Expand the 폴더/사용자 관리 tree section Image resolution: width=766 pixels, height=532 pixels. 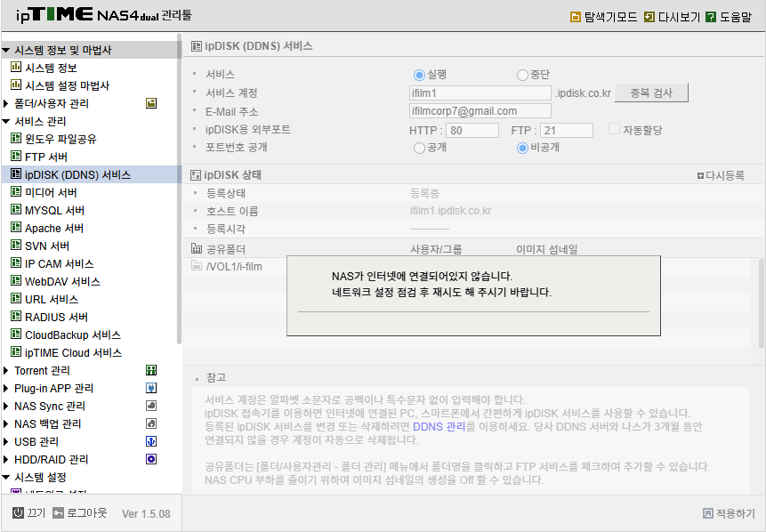[x=6, y=103]
